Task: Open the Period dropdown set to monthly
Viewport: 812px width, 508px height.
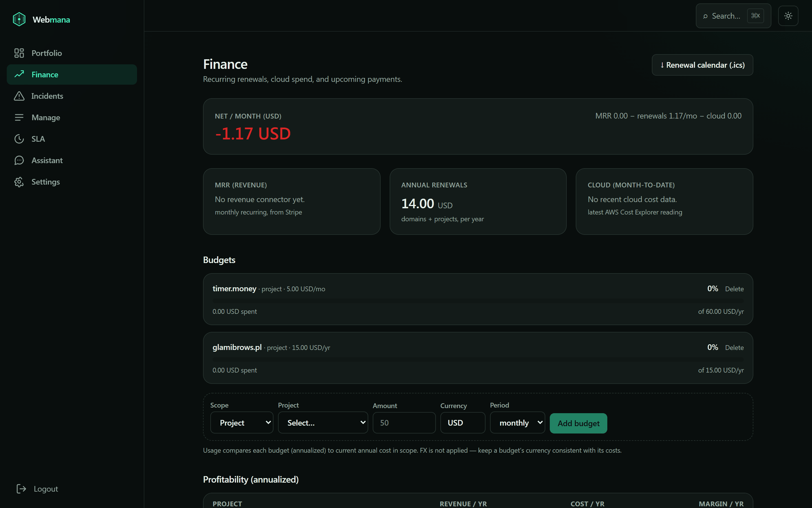Action: [517, 423]
